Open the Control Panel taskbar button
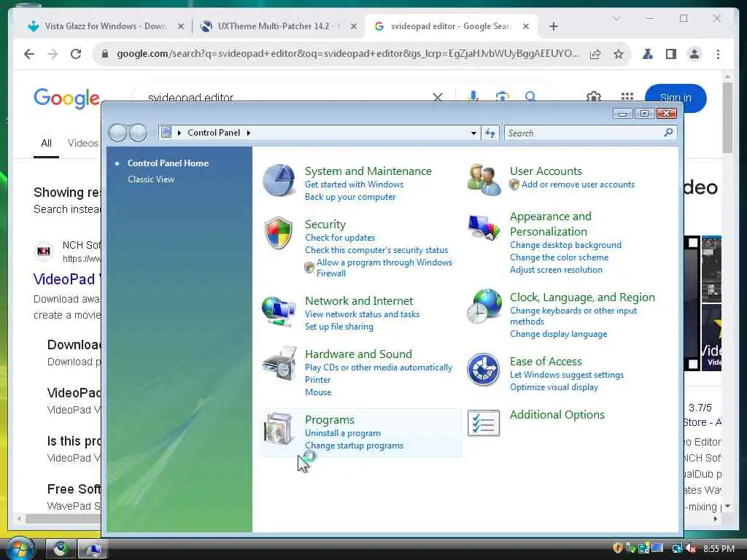Image resolution: width=747 pixels, height=560 pixels. coord(93,549)
